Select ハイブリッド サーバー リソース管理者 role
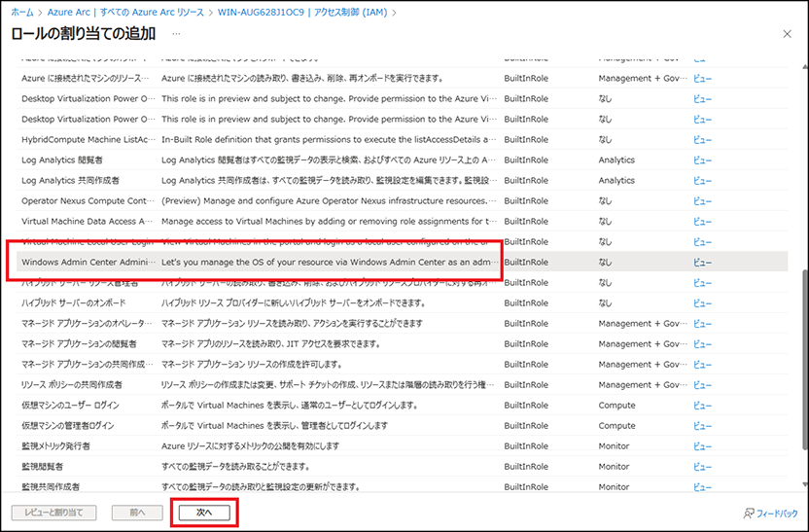 402,283
